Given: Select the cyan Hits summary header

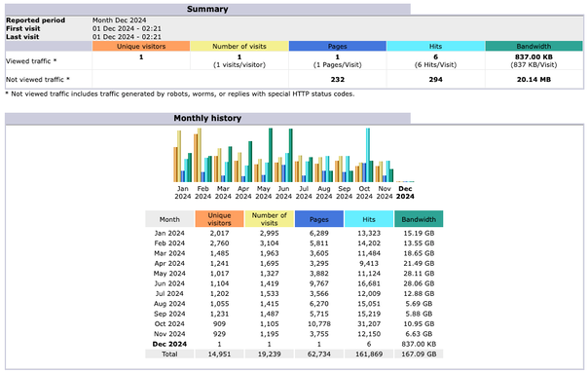Looking at the screenshot, I should 436,46.
